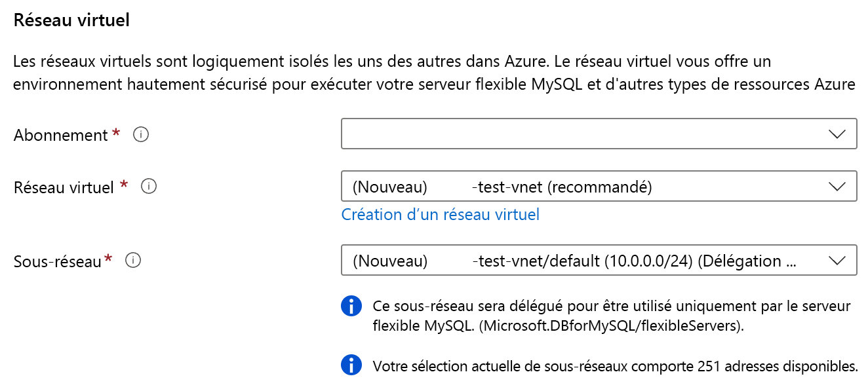This screenshot has width=868, height=389.
Task: Select the "-test-vnet (recommandé)" value text
Action: (x=562, y=187)
